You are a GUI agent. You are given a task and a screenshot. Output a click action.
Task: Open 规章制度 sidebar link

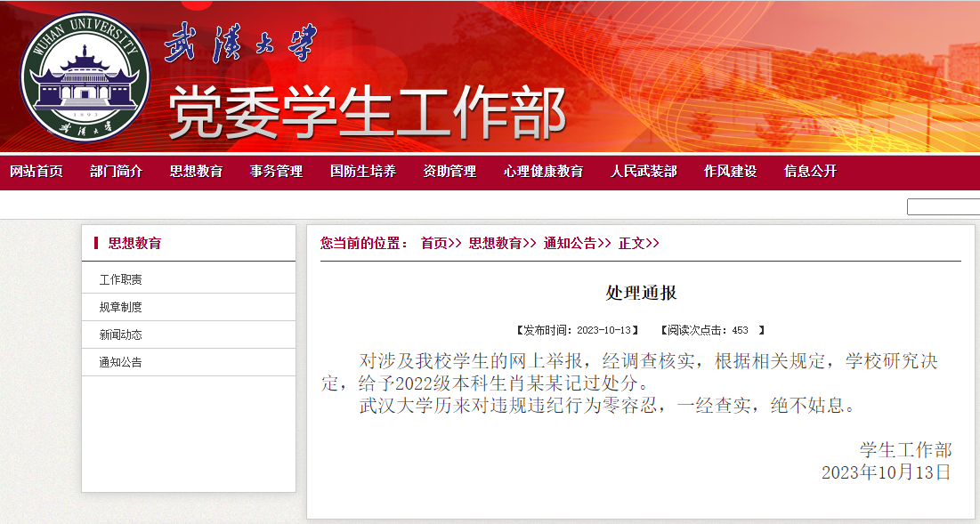pos(121,307)
